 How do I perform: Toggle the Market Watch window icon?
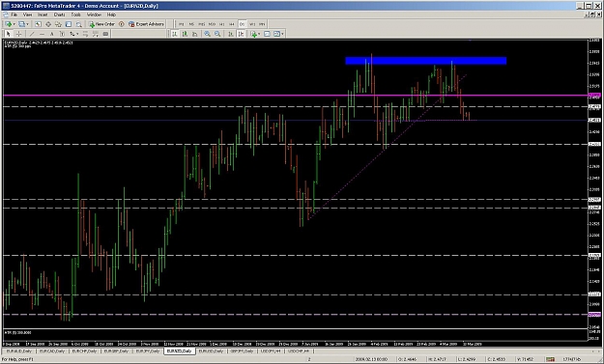coord(38,24)
